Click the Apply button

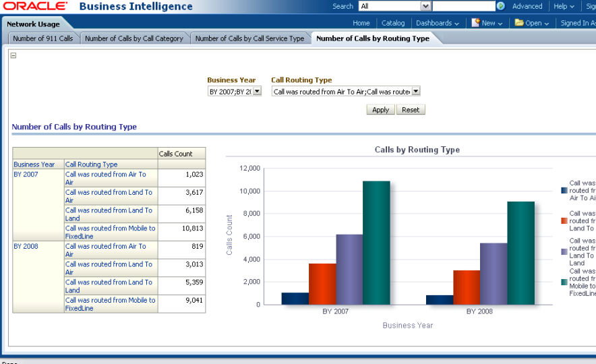pos(380,110)
